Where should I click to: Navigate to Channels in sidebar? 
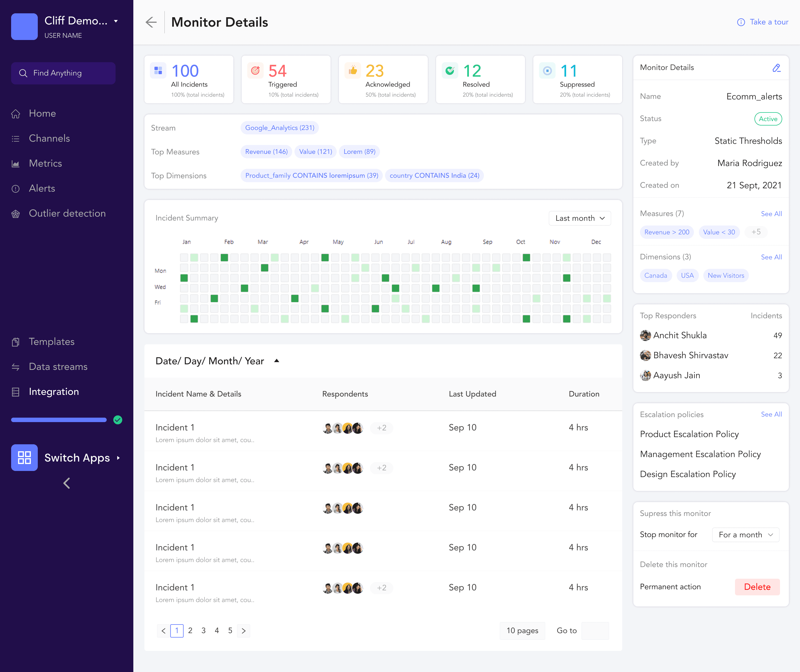pos(49,138)
